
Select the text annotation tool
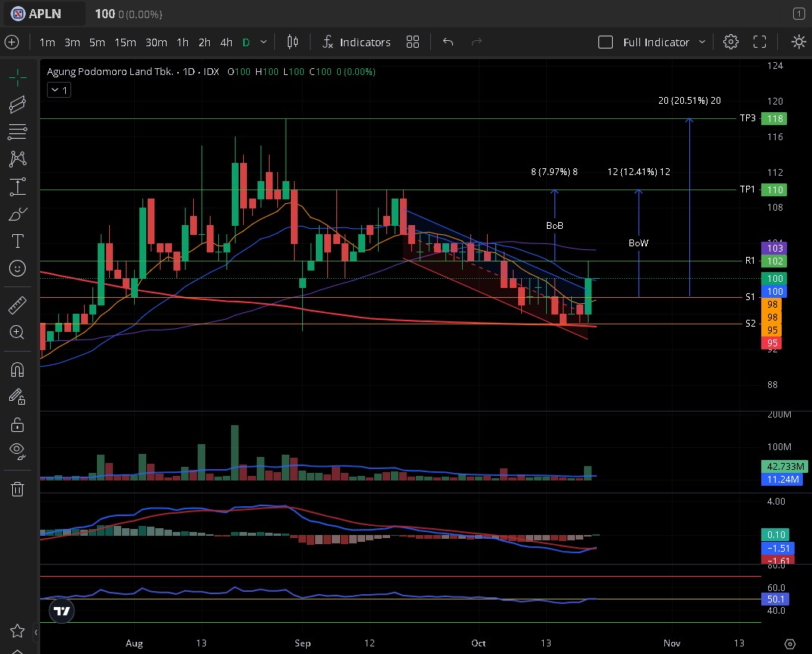(x=17, y=241)
